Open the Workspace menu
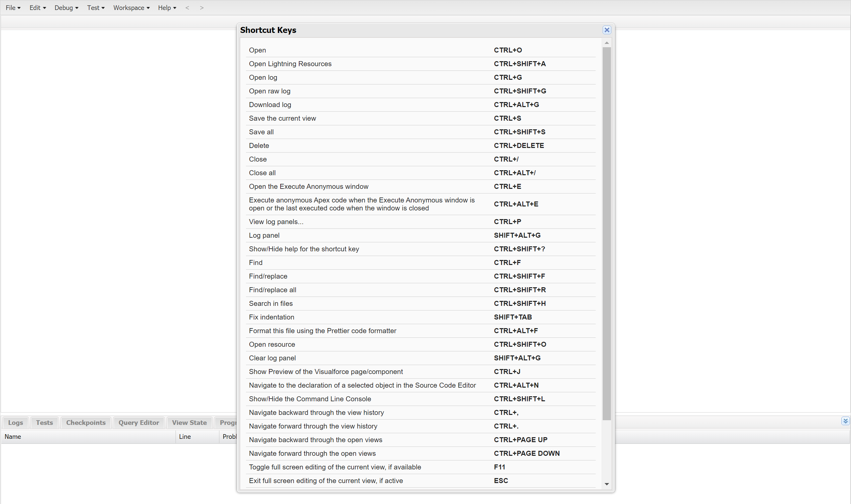 point(131,7)
